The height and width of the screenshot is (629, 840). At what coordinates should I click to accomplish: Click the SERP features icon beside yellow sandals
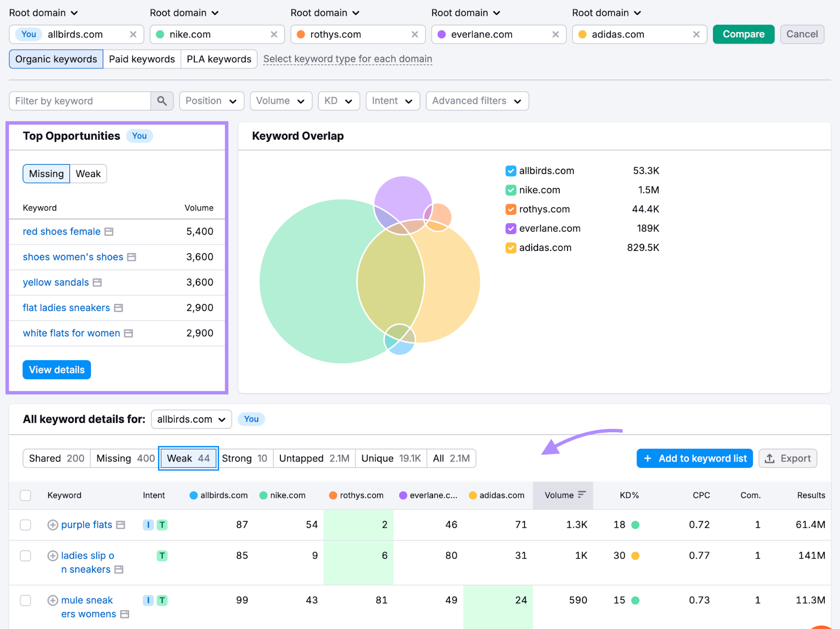coord(97,282)
